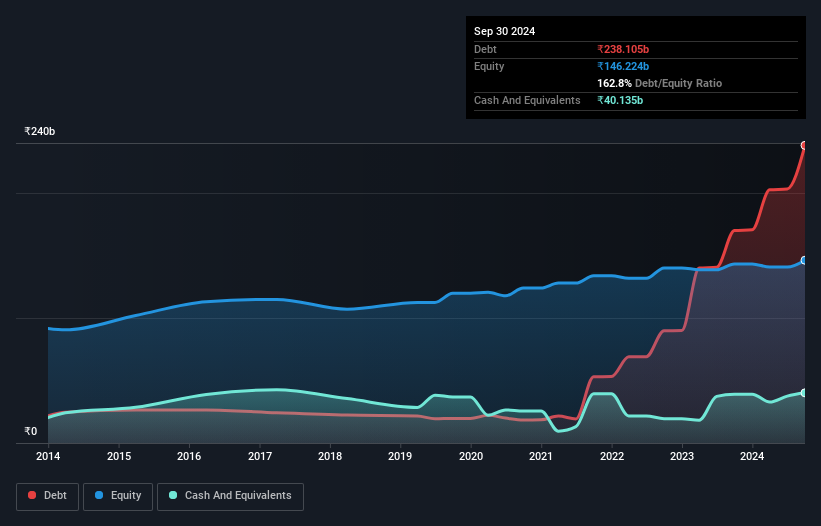This screenshot has height=526, width=821.
Task: Toggle the Debt series legend button
Action: point(48,496)
